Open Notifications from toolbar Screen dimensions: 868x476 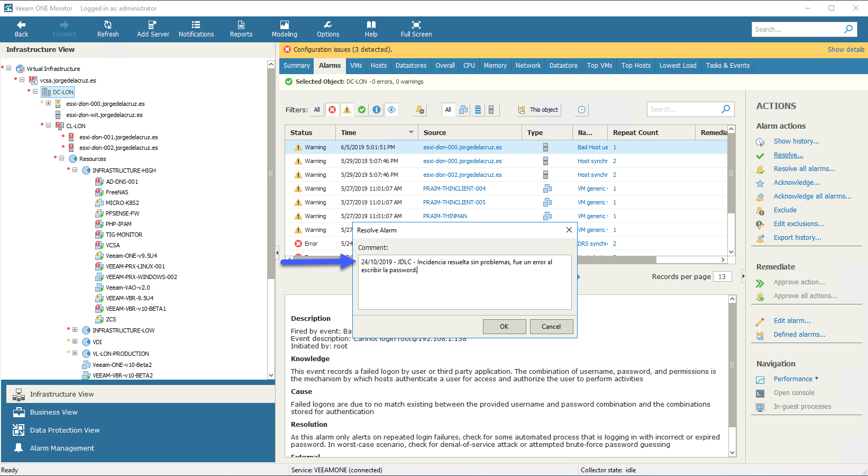point(196,29)
